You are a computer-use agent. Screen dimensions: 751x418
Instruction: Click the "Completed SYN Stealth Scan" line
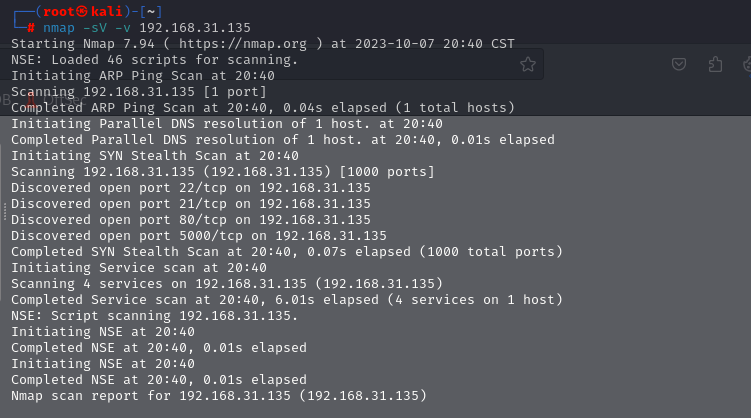pyautogui.click(x=278, y=252)
